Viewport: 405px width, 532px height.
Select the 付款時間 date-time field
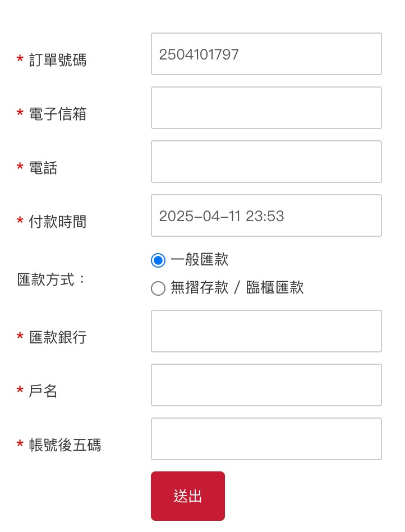266,215
